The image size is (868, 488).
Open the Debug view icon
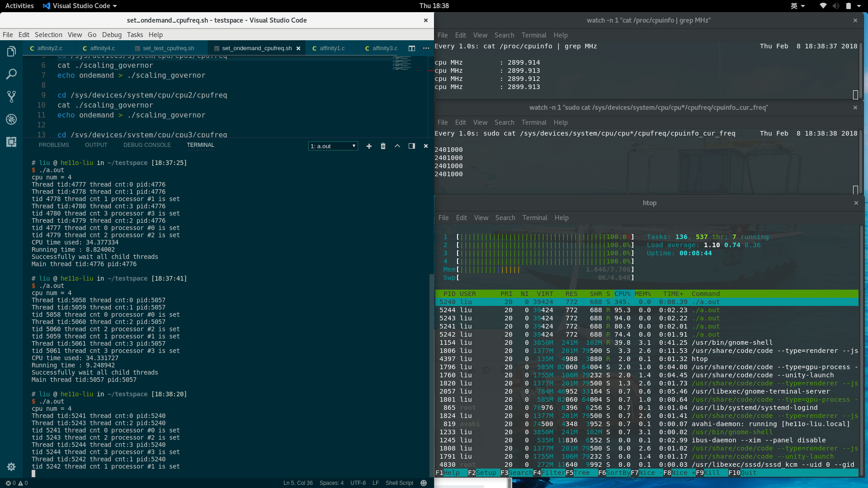[11, 119]
